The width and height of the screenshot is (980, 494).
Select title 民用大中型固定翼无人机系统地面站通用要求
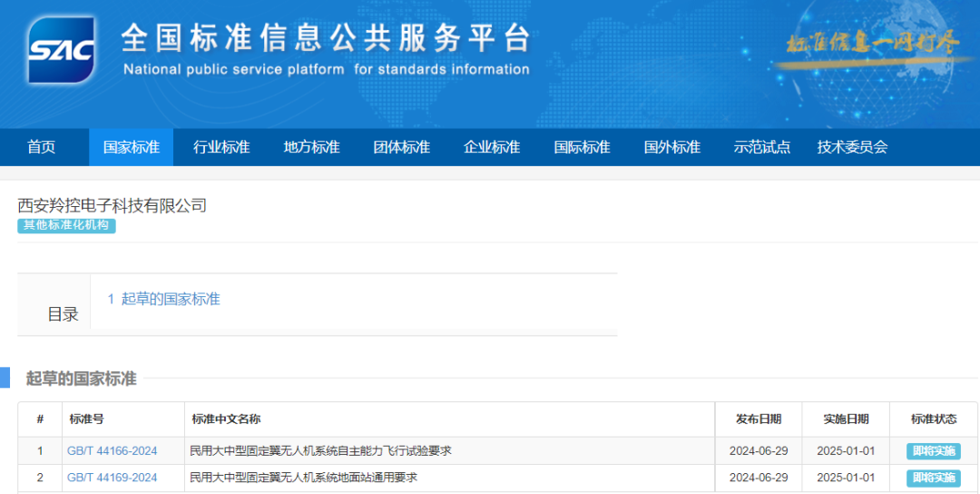[303, 478]
